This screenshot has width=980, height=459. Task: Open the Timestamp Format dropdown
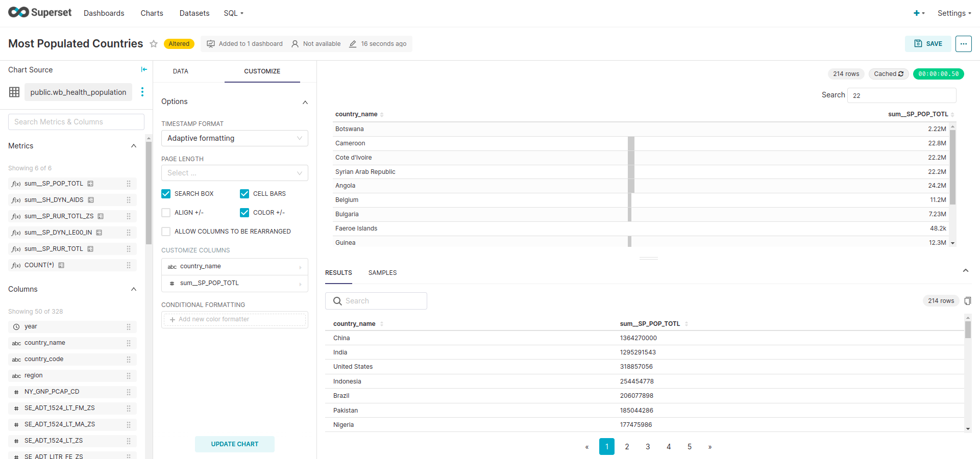pyautogui.click(x=235, y=138)
